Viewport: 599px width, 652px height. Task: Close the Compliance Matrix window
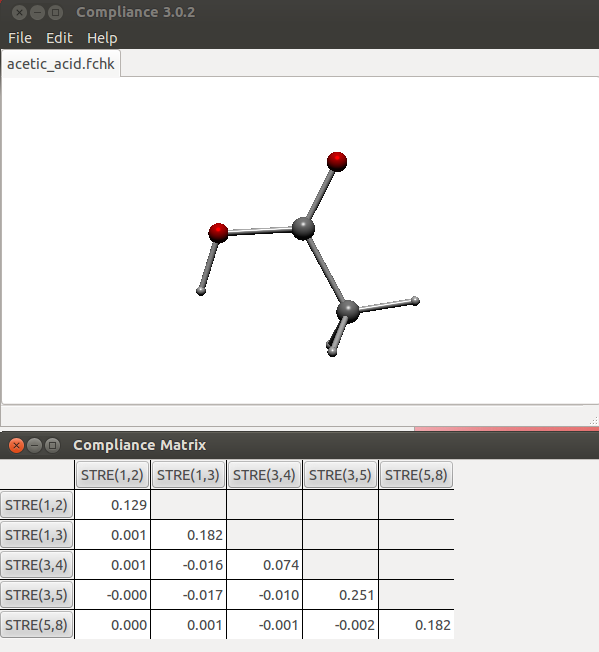16,445
